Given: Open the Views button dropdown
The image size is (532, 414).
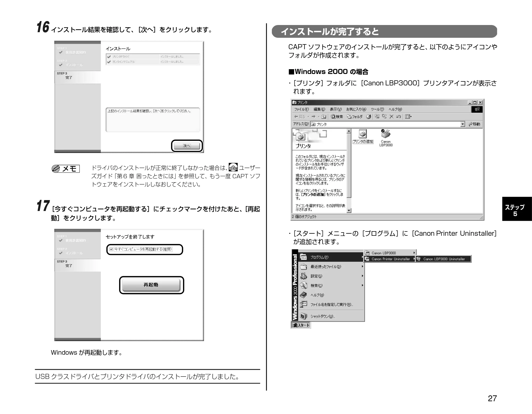Looking at the screenshot, I should tap(411, 117).
